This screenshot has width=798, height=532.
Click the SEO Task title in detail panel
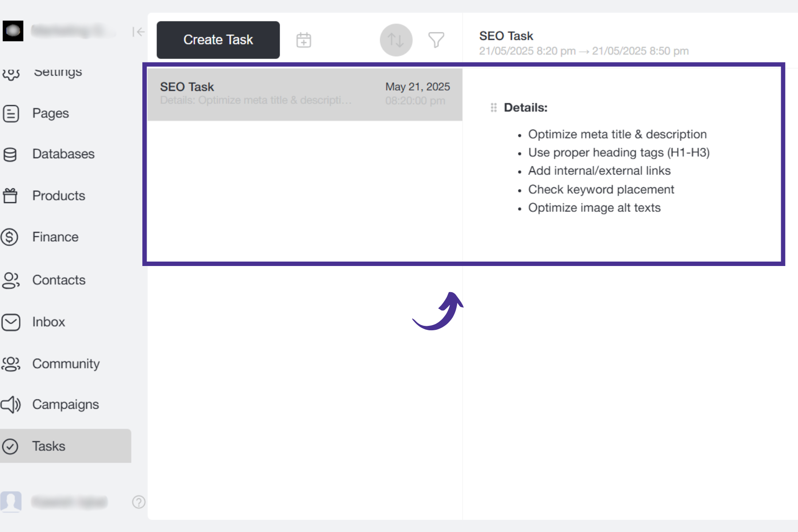[506, 36]
